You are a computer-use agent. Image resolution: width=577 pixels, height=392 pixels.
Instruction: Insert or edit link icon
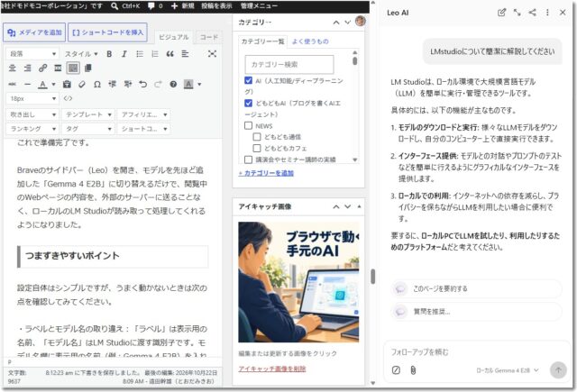point(42,68)
